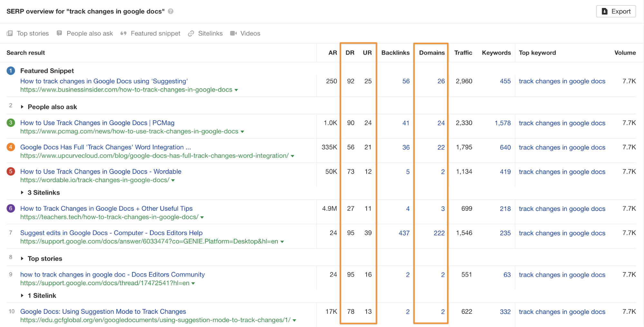Click the Featured snippet quote icon
Image resolution: width=644 pixels, height=327 pixels.
coord(123,33)
